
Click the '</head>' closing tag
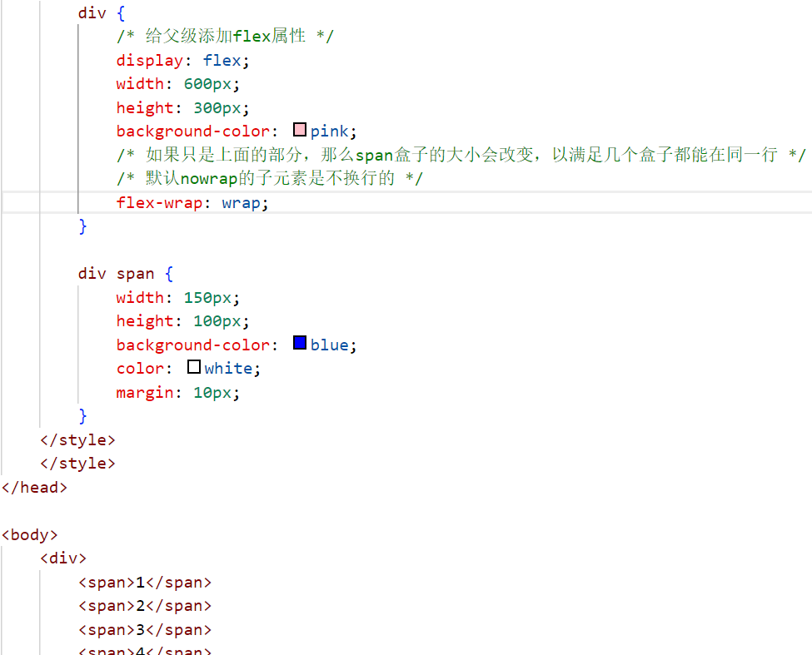(x=34, y=488)
